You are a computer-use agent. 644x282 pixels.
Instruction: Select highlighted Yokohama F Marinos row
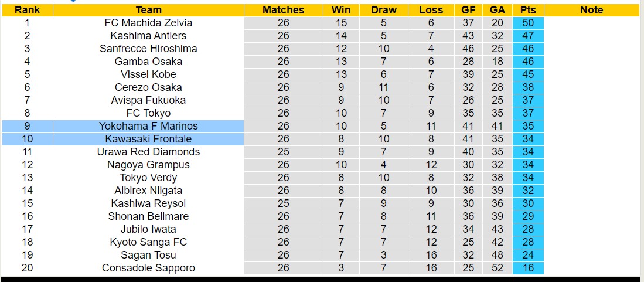[x=148, y=126]
